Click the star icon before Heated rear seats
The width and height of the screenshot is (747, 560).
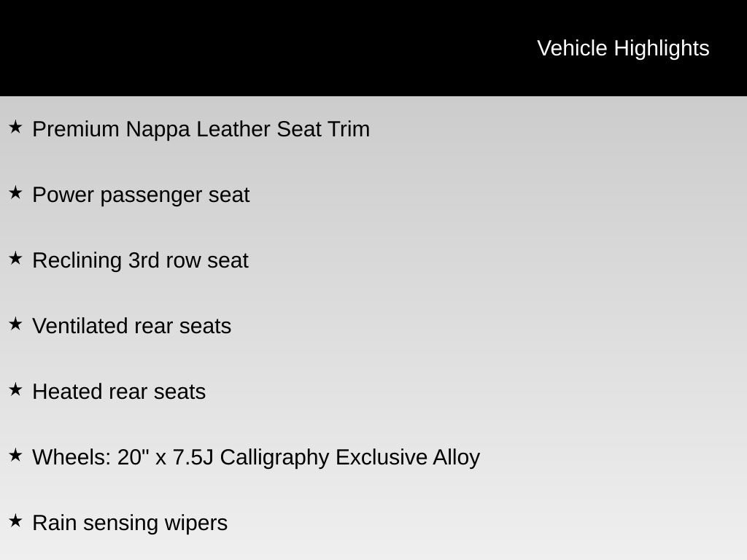coord(15,390)
